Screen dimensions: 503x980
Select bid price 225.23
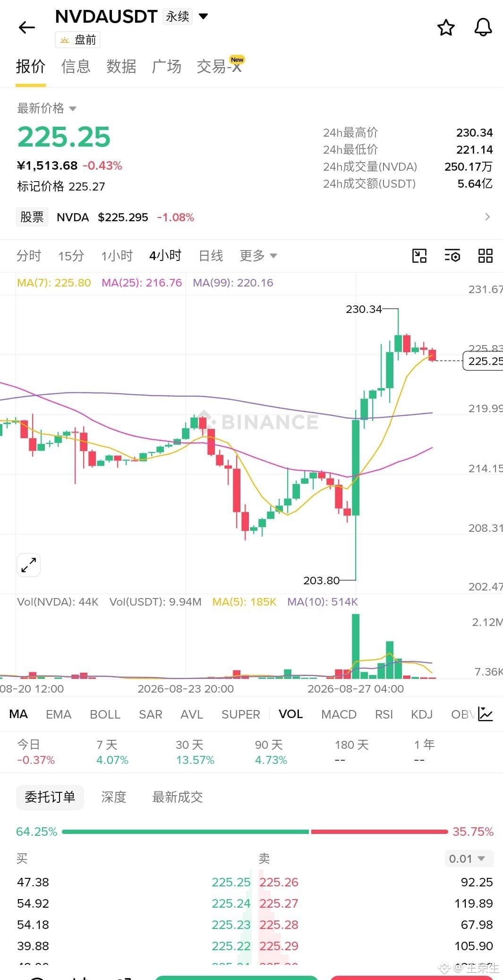(x=231, y=925)
